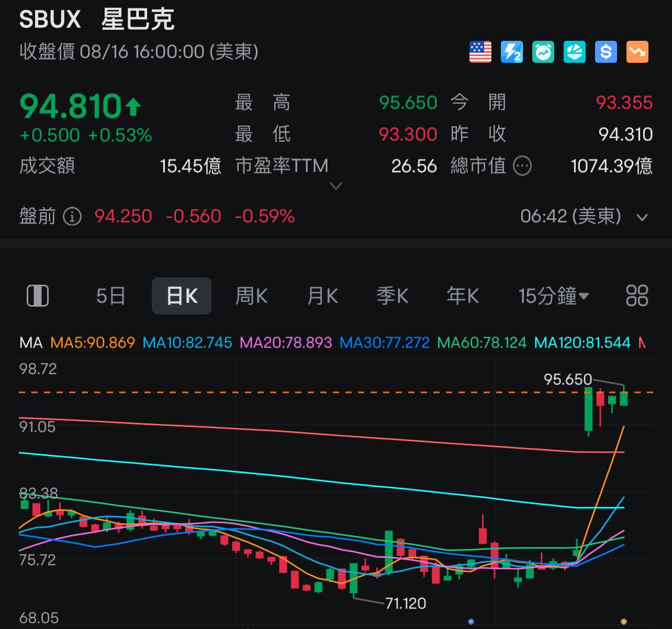Tap the blue event marker dot below chart
The height and width of the screenshot is (629, 672).
pos(471,622)
